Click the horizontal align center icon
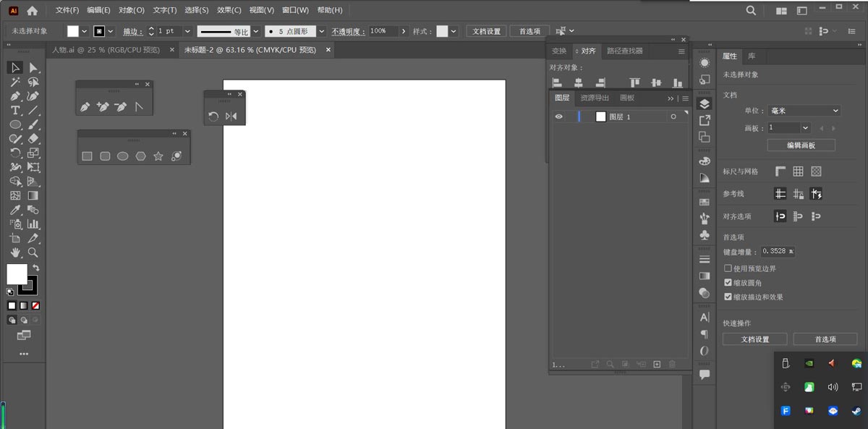This screenshot has width=868, height=429. point(578,82)
